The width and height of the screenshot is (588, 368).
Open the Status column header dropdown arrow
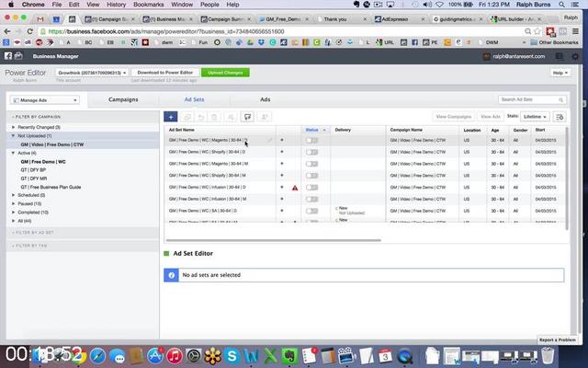coord(324,130)
